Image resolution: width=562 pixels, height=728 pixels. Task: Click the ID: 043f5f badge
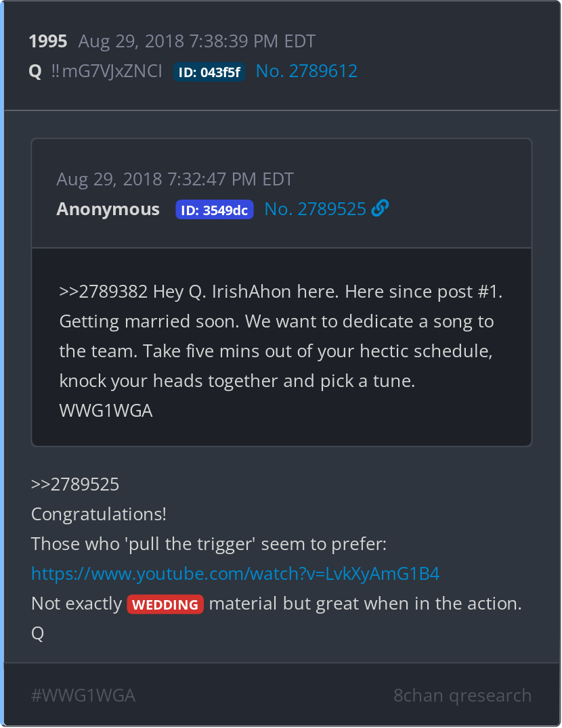pyautogui.click(x=209, y=72)
